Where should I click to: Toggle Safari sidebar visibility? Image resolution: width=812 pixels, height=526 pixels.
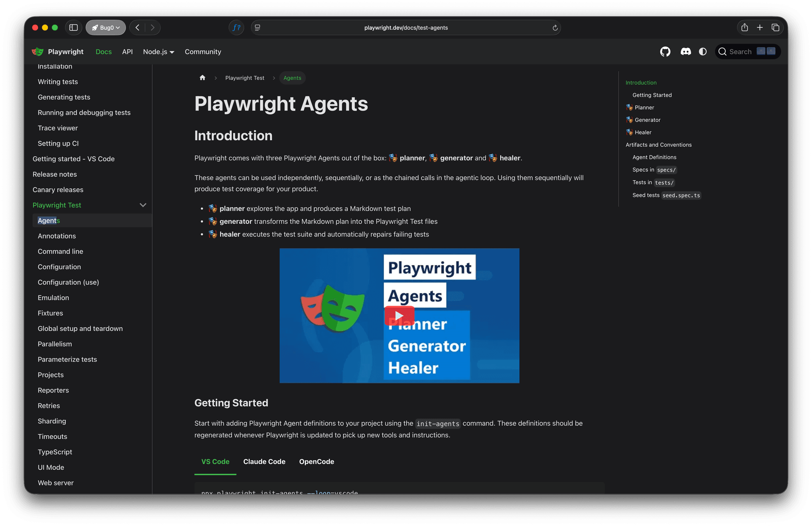pyautogui.click(x=74, y=28)
